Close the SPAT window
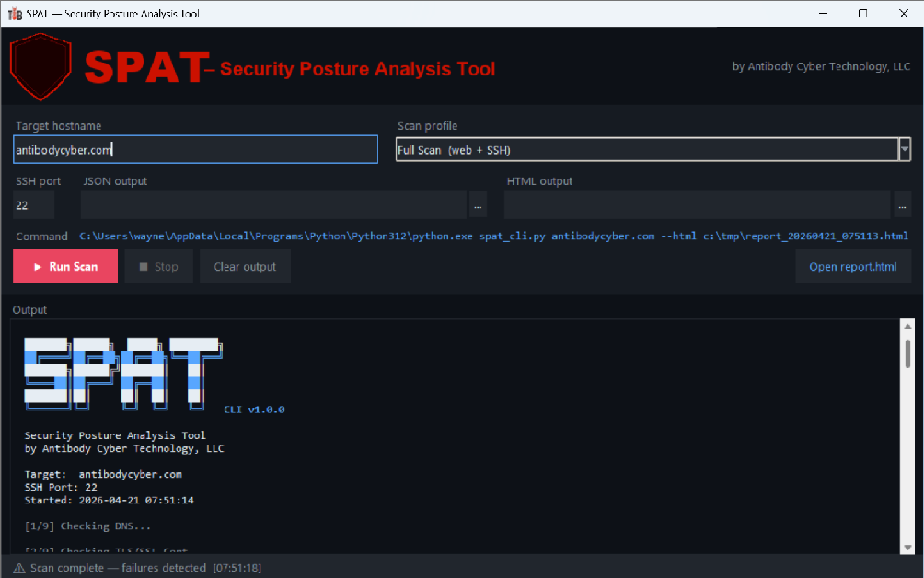Screen dimensions: 924x578 point(903,14)
